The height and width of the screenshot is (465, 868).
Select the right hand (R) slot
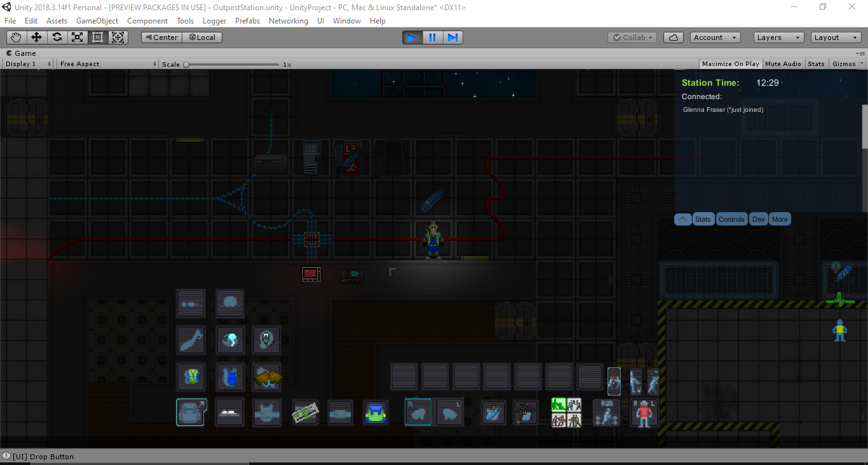click(x=417, y=412)
